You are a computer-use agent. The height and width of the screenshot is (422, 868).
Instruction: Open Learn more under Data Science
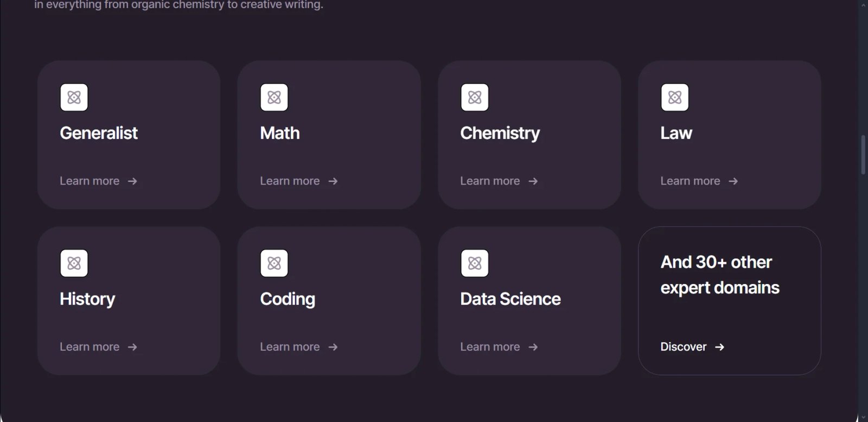[x=490, y=347]
